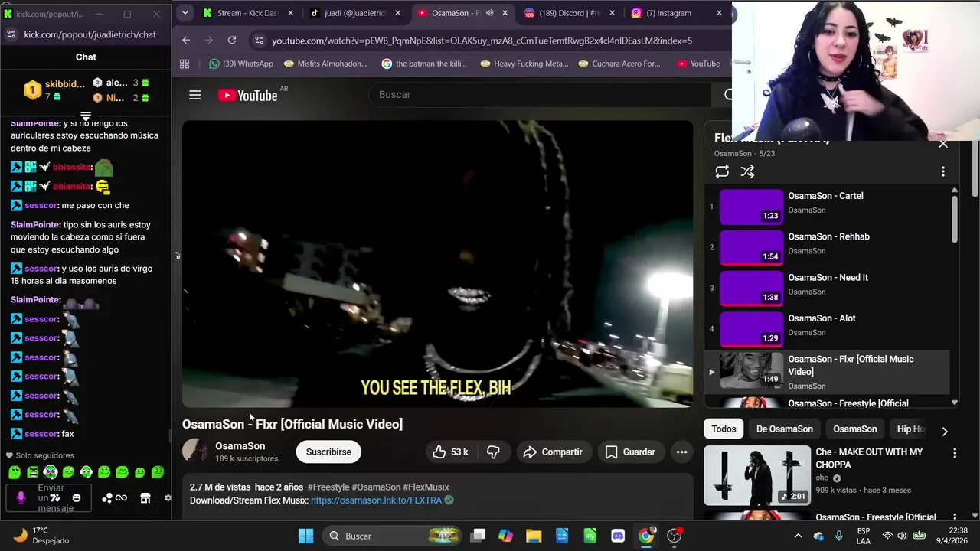Switch to the juadi TikTok tab
The width and height of the screenshot is (980, 551).
(x=354, y=13)
